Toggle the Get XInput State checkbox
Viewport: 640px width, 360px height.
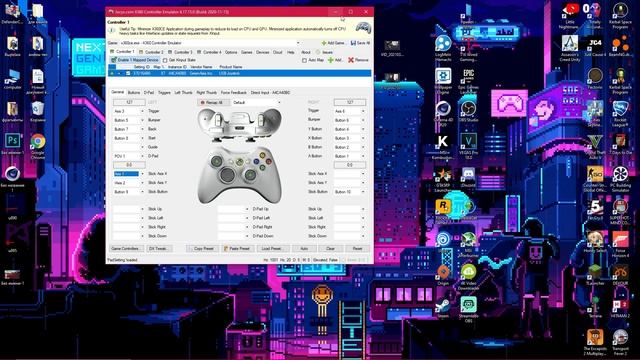click(165, 60)
